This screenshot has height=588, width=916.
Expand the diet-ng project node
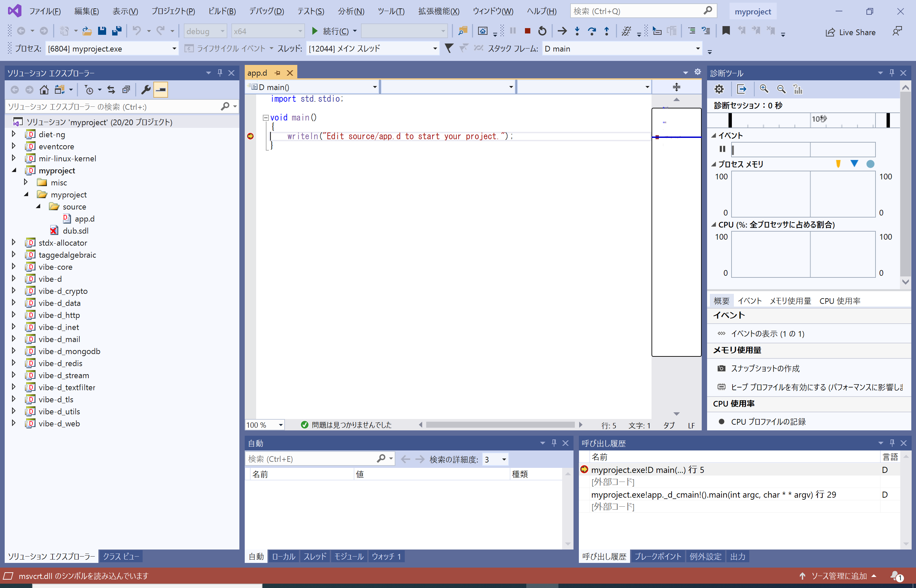click(14, 134)
